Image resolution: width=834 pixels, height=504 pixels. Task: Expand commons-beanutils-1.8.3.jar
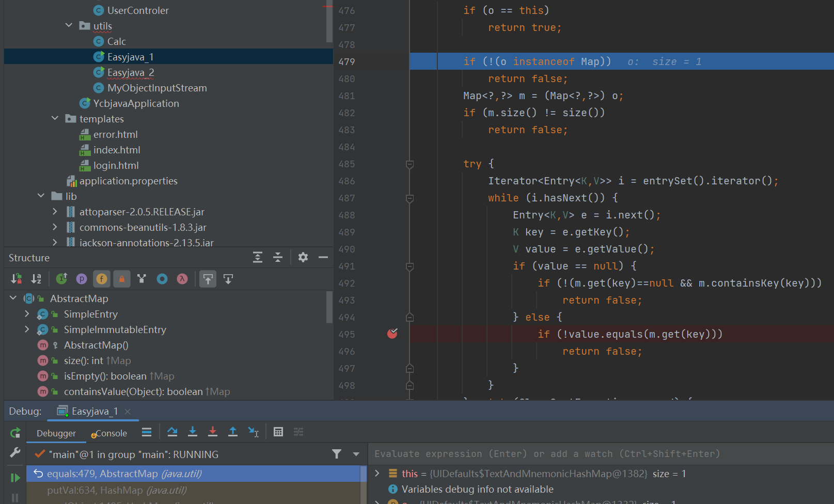(55, 227)
